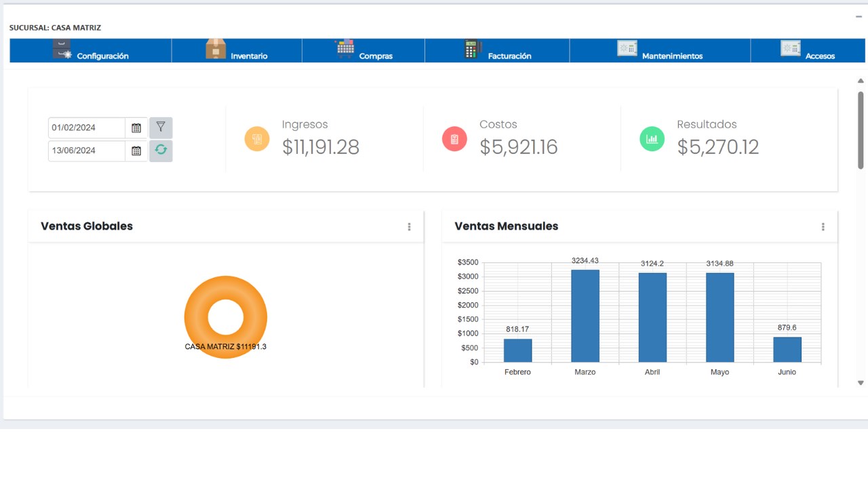
Task: Expand Ventas Globales options menu
Action: click(x=409, y=227)
